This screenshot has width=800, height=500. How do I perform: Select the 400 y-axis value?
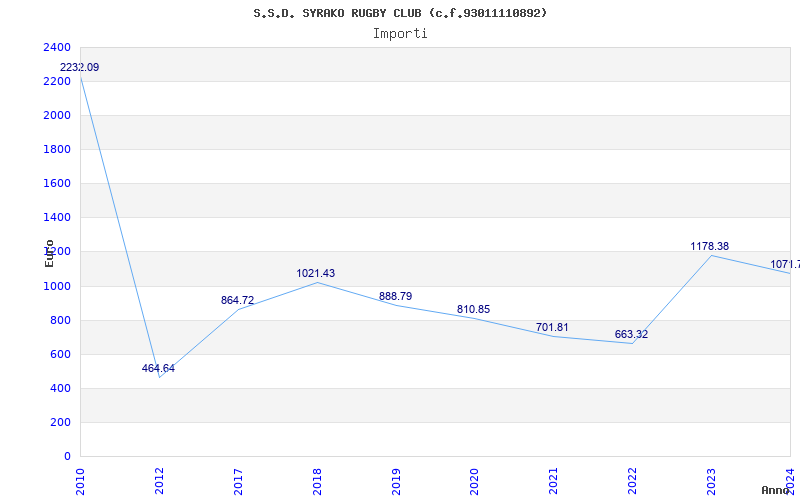pyautogui.click(x=60, y=389)
